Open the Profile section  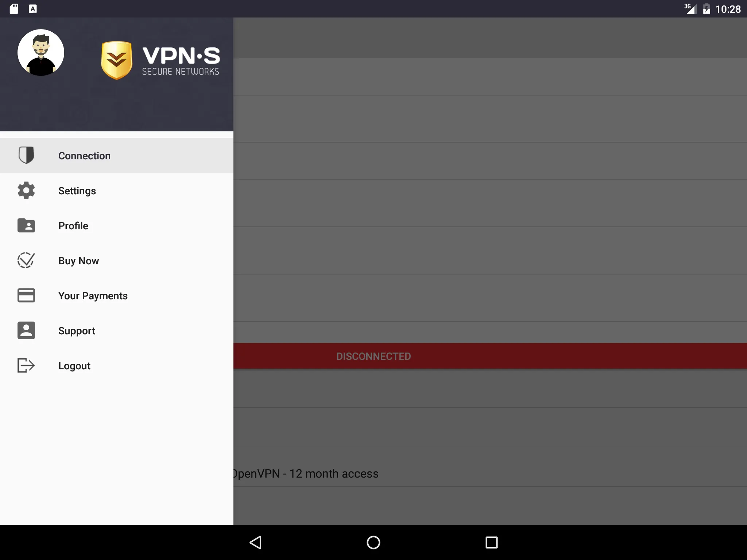[x=73, y=225]
